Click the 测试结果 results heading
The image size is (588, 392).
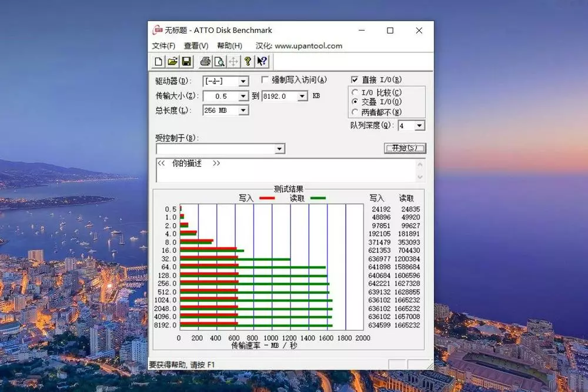point(288,189)
